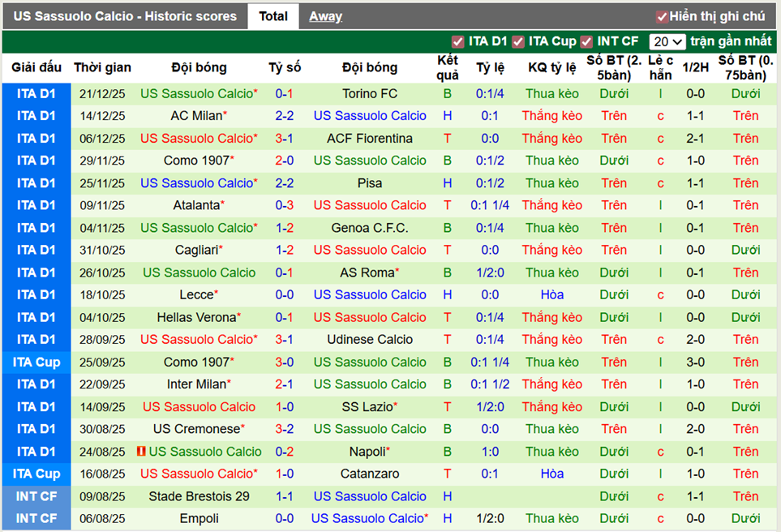Click the red card icon beside 24/08/25 Sassuolo

pos(141,451)
